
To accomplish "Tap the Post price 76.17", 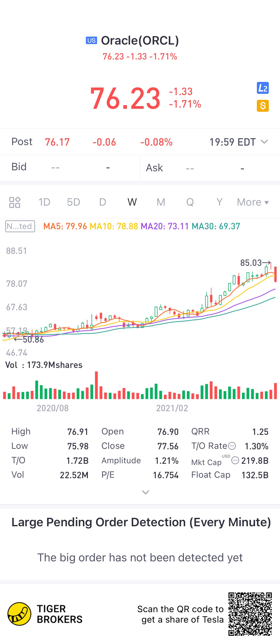I will point(57,142).
